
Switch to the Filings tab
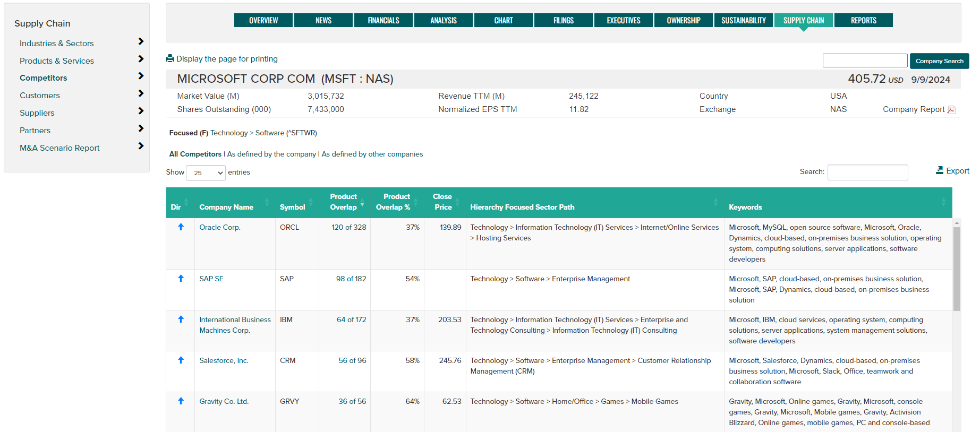564,20
